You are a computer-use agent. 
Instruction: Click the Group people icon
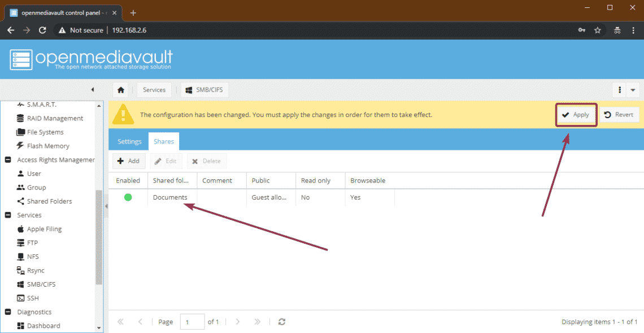(x=20, y=188)
